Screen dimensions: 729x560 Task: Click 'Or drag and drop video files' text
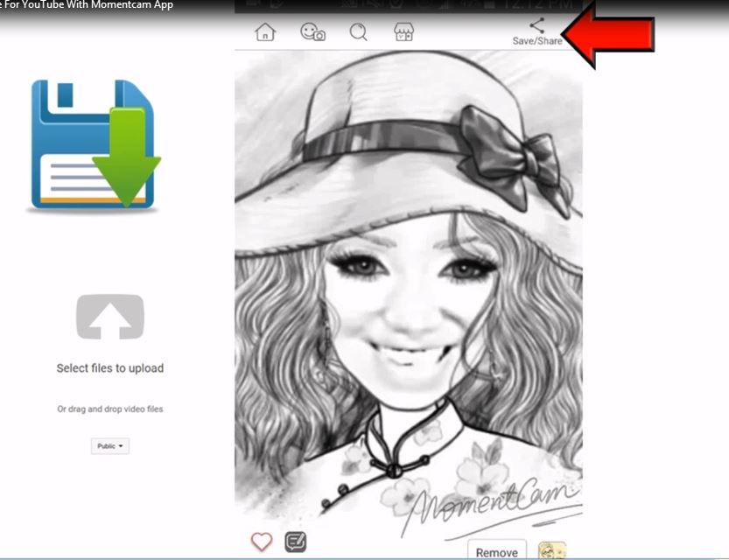point(110,409)
